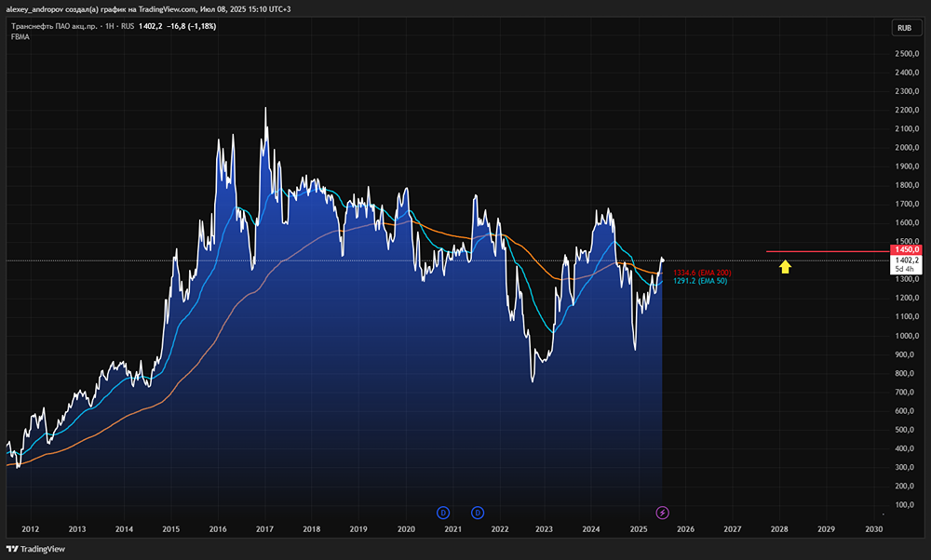This screenshot has width=931, height=560.
Task: Click the 1334.6 (EMA 200) label
Action: [702, 273]
